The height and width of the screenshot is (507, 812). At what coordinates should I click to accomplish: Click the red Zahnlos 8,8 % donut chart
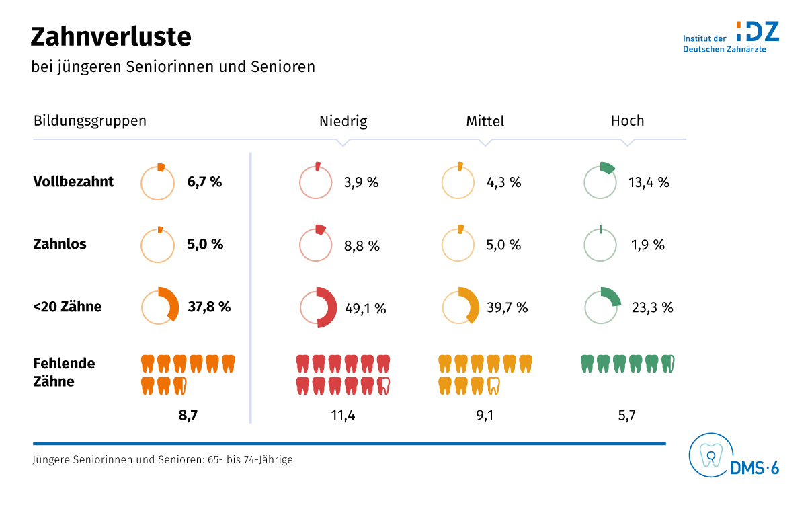click(316, 243)
